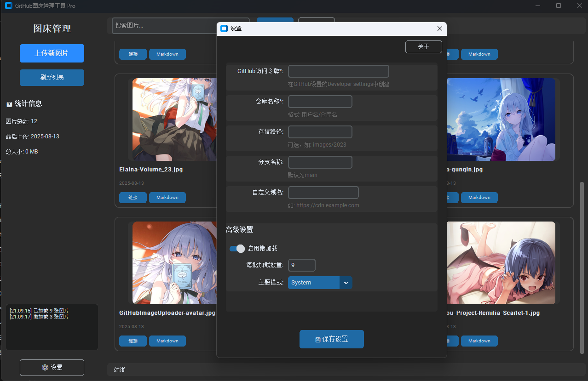
Task: Open the Remilia_Scarlet-1.jpg thumbnail
Action: pyautogui.click(x=501, y=263)
